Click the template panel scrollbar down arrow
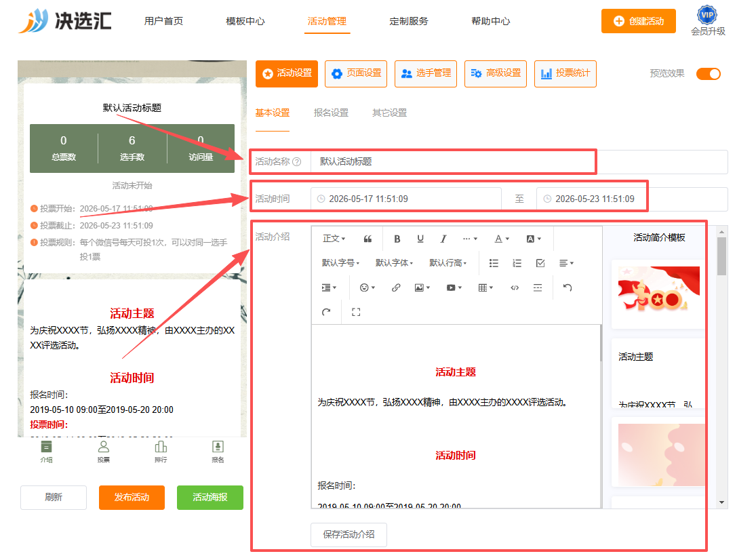 point(722,502)
